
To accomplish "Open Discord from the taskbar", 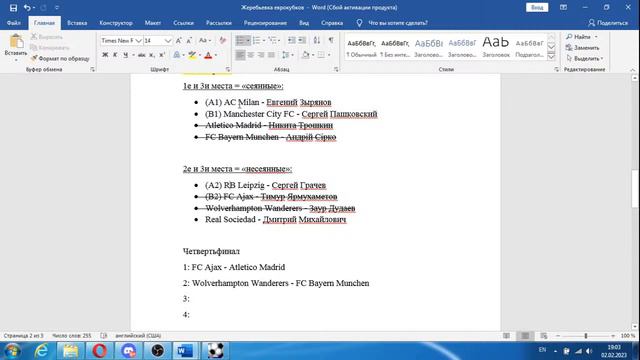I will coord(128,351).
